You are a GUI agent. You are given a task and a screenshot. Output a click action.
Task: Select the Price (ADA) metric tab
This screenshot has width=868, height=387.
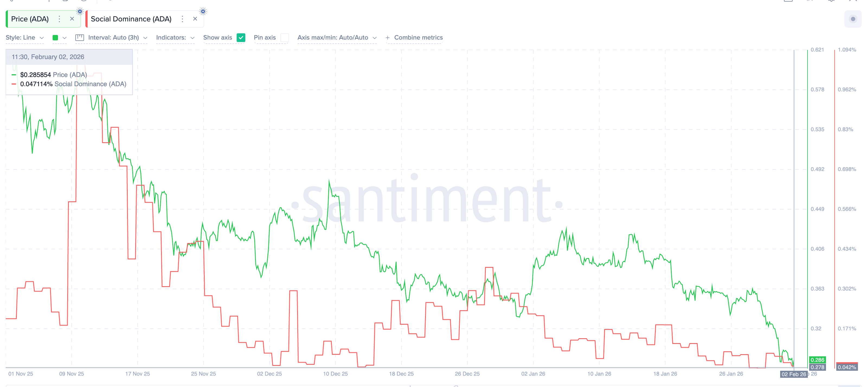30,19
